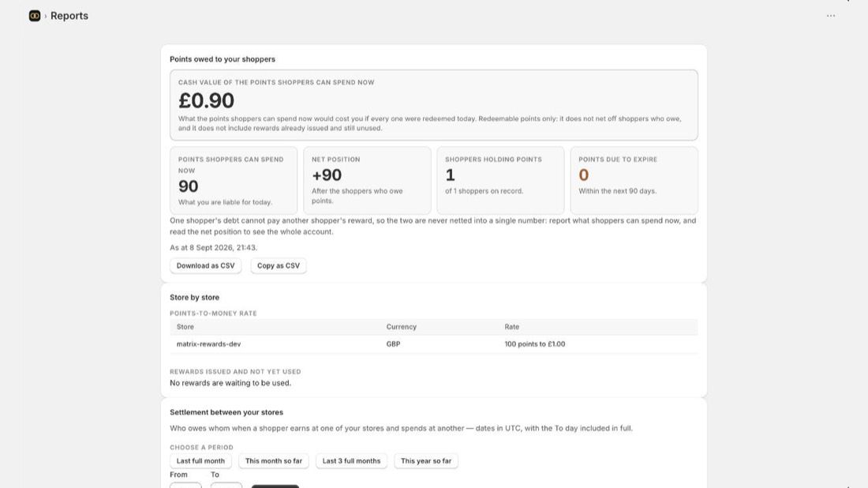This screenshot has height=488, width=868.
Task: Click the As at 8 Sept 2026 timestamp
Action: tap(213, 248)
